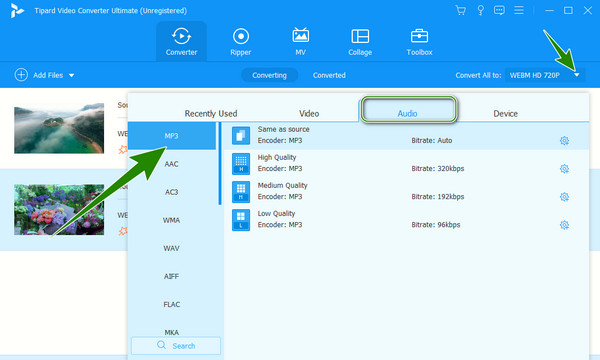
Task: Open settings gear for Low Quality
Action: [x=564, y=225]
